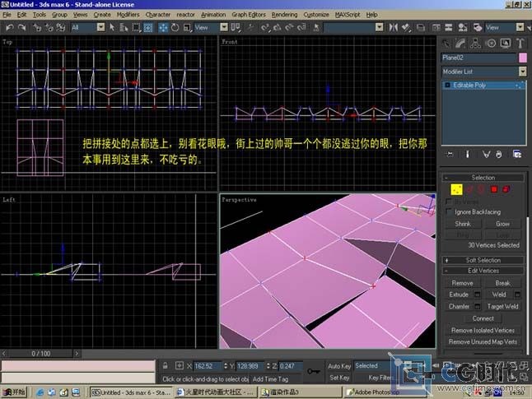
Task: Click the Undo arrow in toolbar
Action: pyautogui.click(x=8, y=27)
